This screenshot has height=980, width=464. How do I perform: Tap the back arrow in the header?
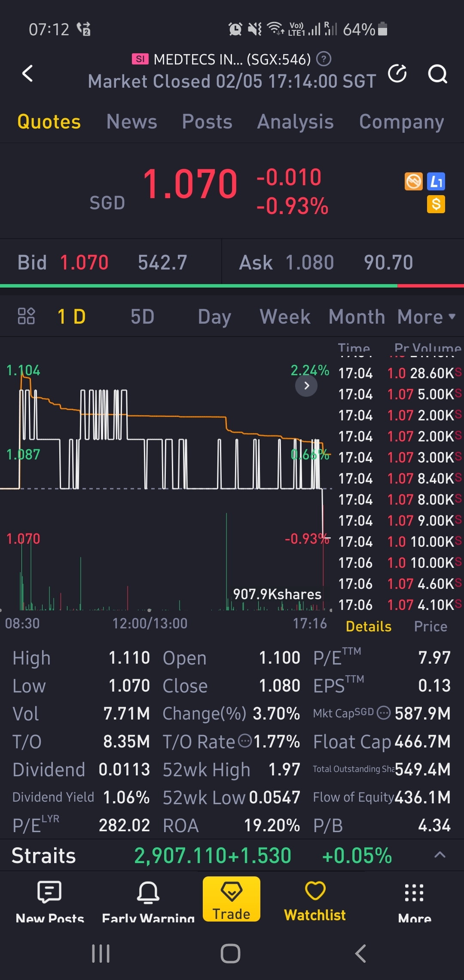pos(27,73)
